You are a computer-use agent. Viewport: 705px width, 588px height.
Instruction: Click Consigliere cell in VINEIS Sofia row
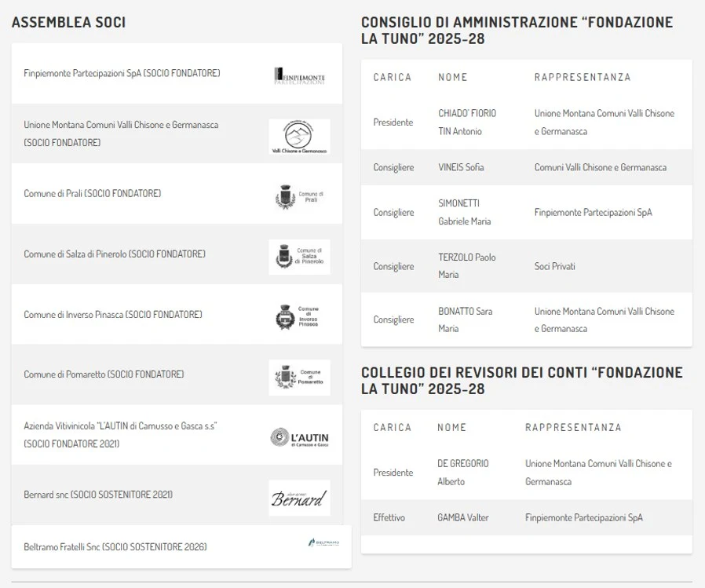click(393, 167)
